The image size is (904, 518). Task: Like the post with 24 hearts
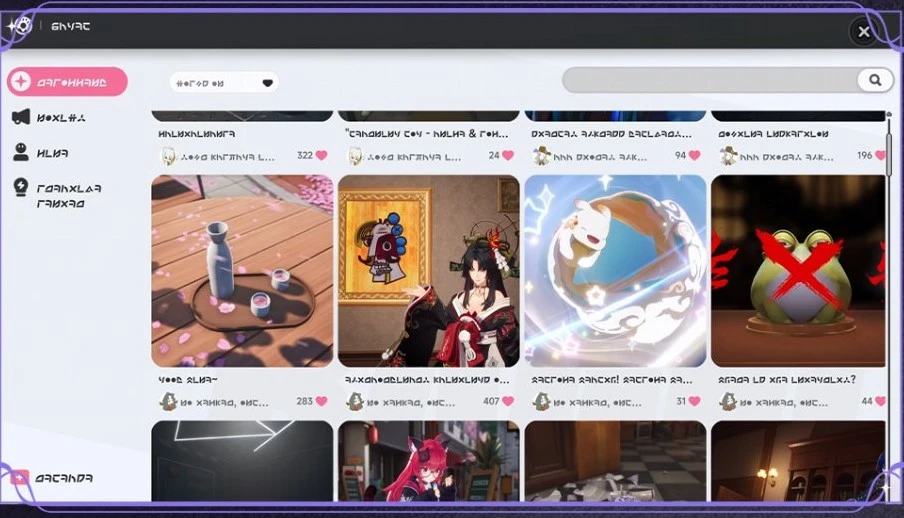click(508, 155)
